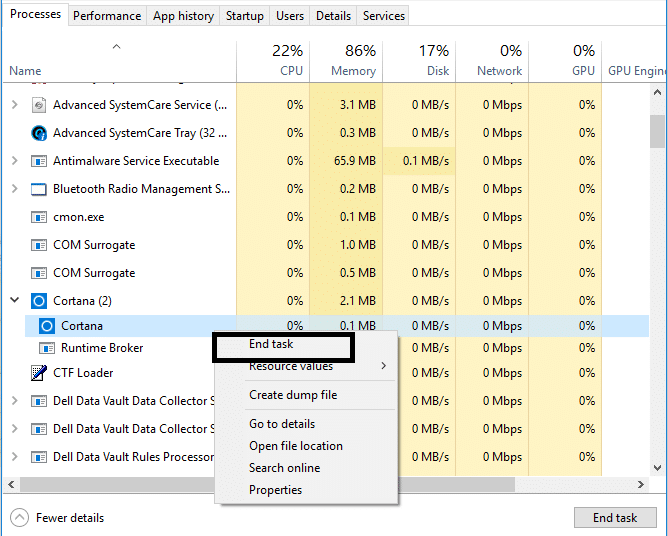
Task: Choose End task from context menu
Action: [272, 344]
